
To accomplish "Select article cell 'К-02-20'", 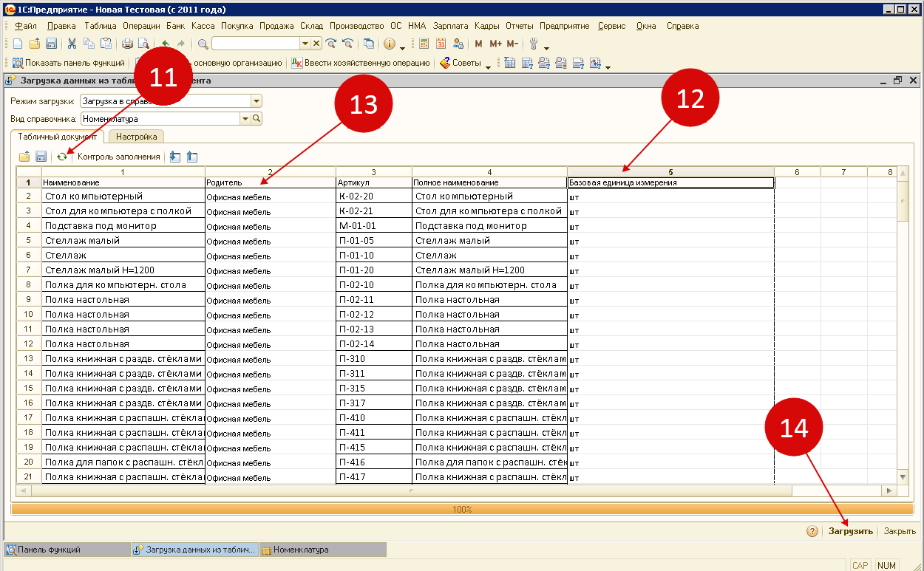I will (374, 196).
